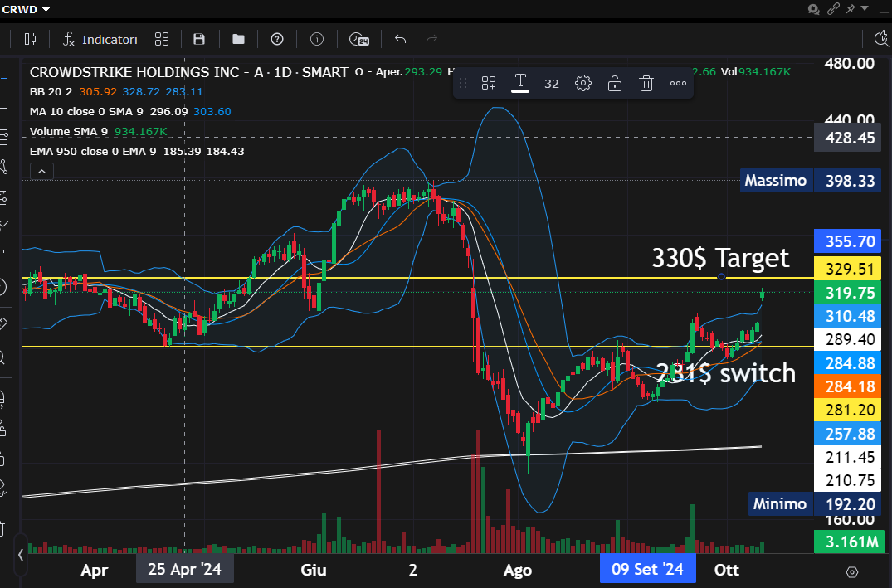Undo the last chart action
The height and width of the screenshot is (588, 892).
(401, 39)
